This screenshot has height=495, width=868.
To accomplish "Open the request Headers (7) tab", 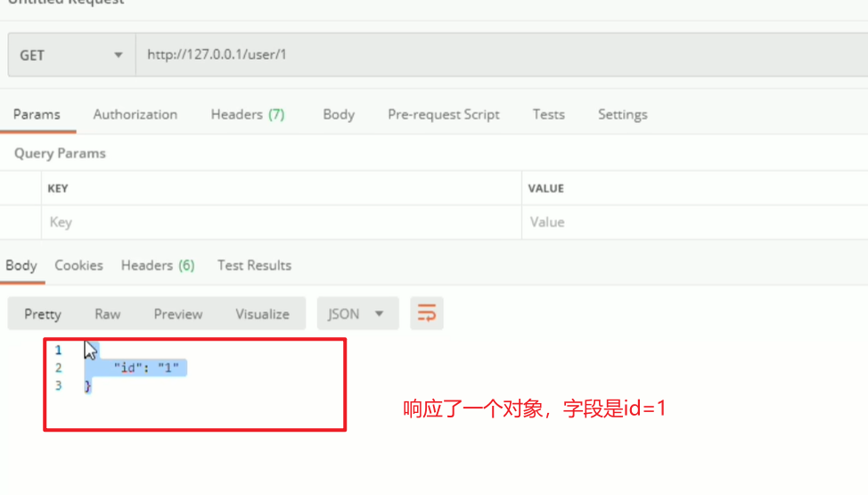I will (248, 114).
